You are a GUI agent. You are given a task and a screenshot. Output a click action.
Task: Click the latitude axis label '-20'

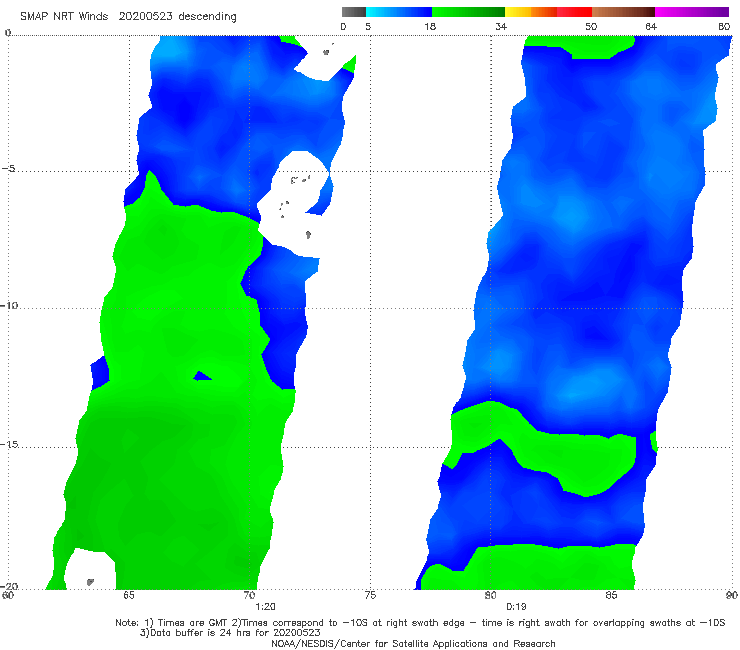click(9, 586)
